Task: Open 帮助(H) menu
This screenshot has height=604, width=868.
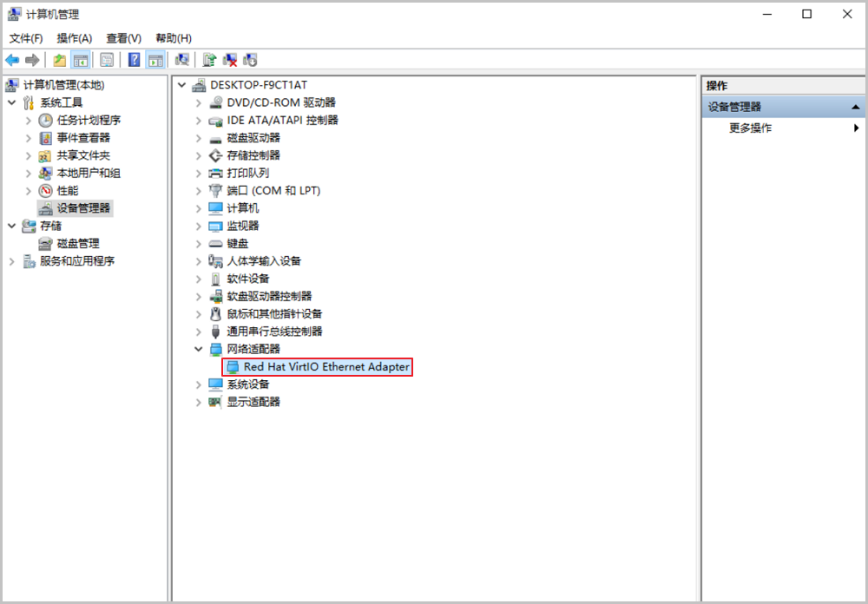Action: pos(174,38)
